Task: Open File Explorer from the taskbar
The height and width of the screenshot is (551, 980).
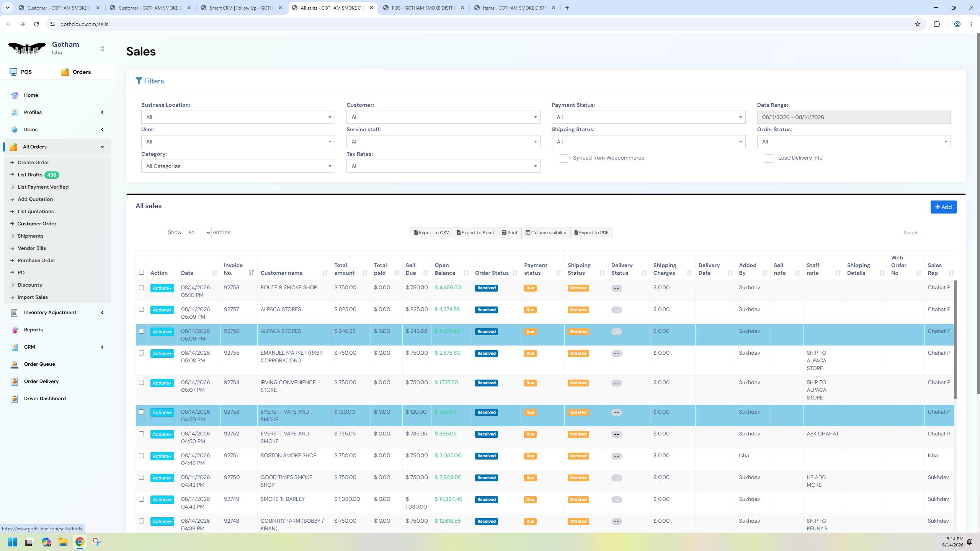Action: 63,542
